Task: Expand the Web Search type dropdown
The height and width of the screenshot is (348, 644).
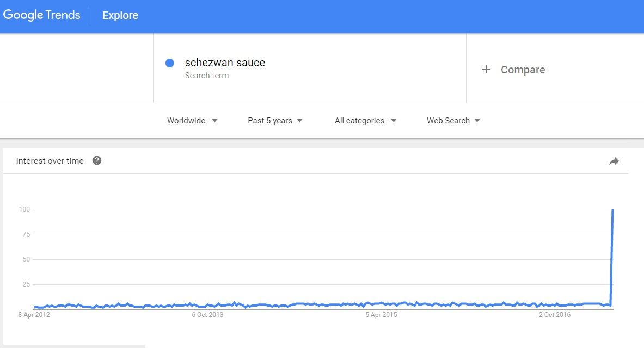Action: 453,121
